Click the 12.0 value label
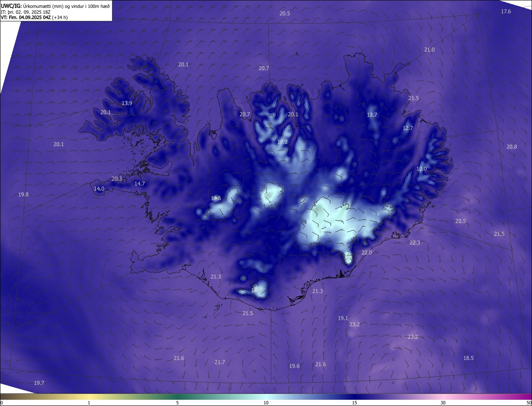This screenshot has width=532, height=406. point(421,169)
